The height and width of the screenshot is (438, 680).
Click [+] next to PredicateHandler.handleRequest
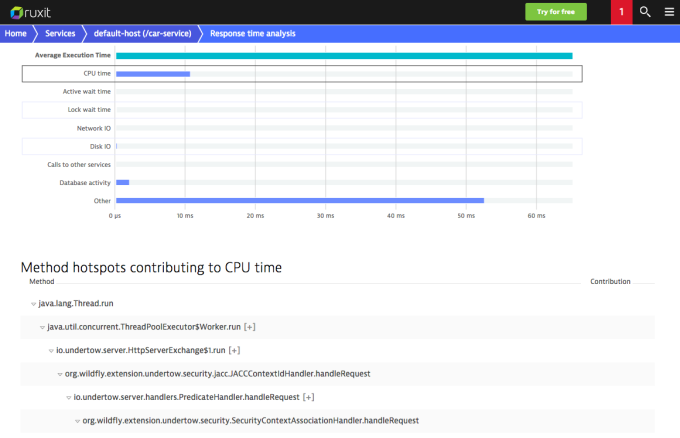click(x=308, y=397)
